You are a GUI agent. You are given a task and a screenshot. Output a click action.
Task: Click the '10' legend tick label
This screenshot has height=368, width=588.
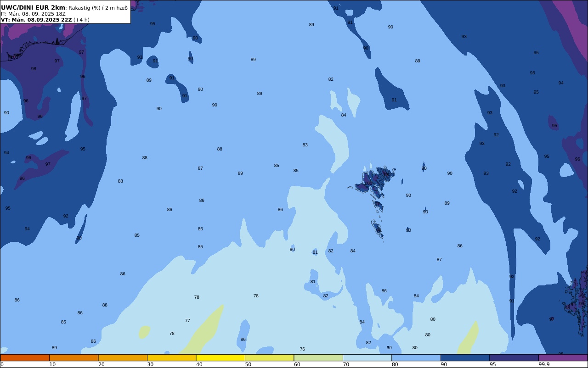52,364
